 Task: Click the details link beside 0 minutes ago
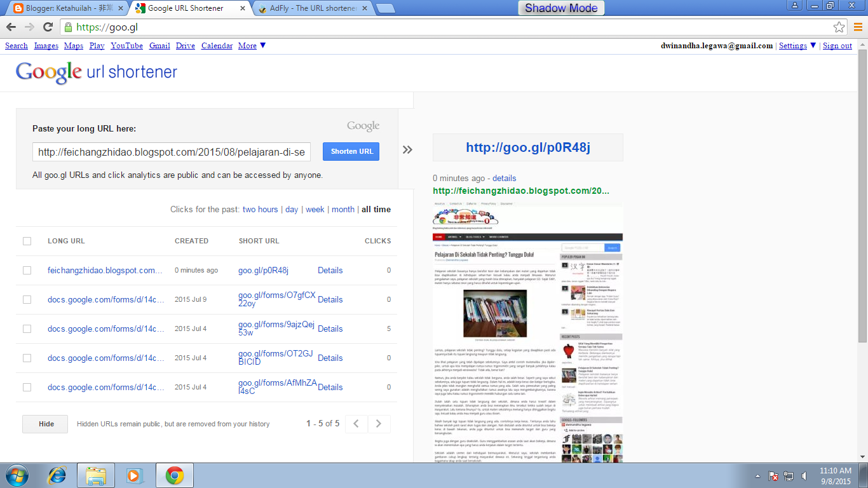click(505, 178)
